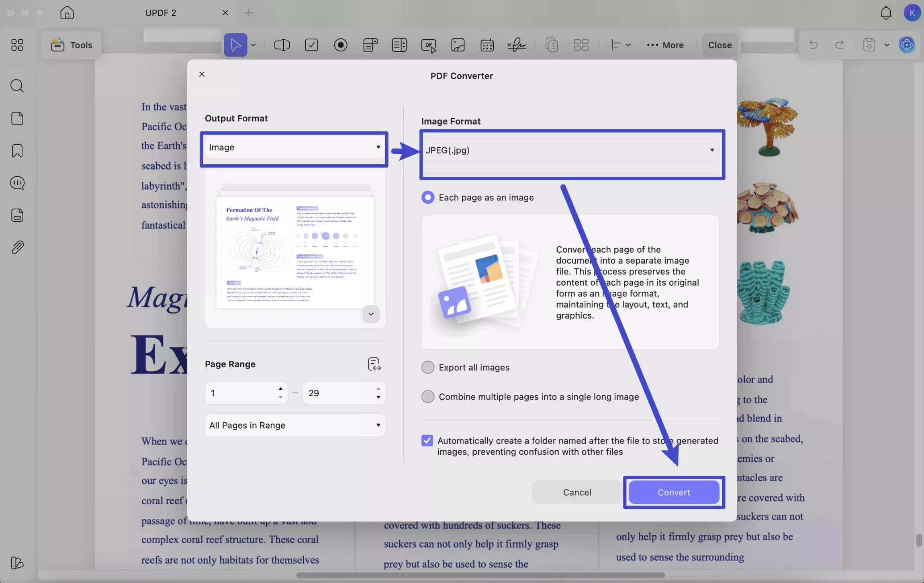Click the thumbnail grid icon at top left

17,45
